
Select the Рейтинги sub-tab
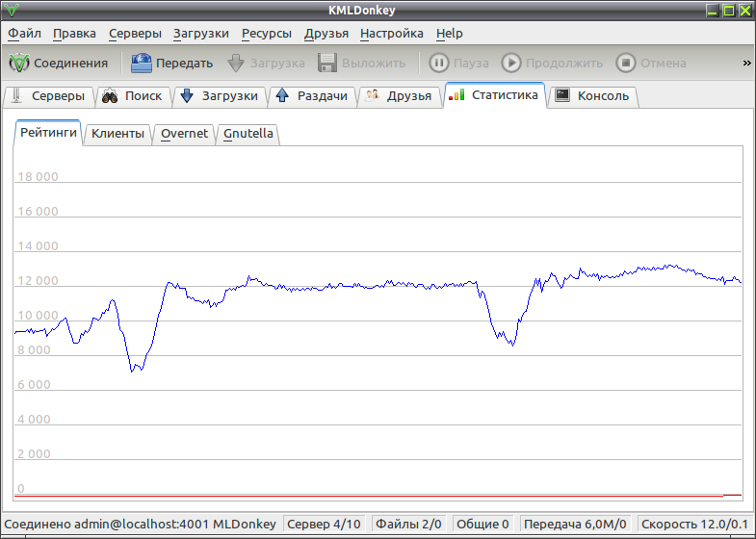48,132
